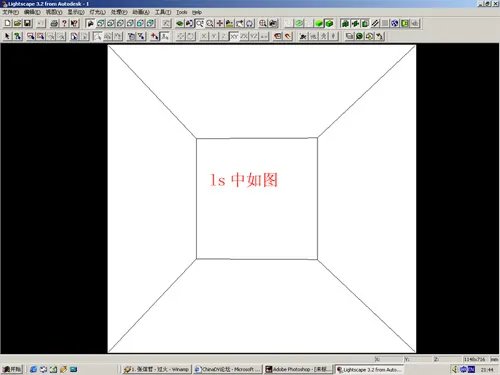This screenshot has height=375, width=500.
Task: Switch to Adobe Photoshop taskbar button
Action: [299, 369]
